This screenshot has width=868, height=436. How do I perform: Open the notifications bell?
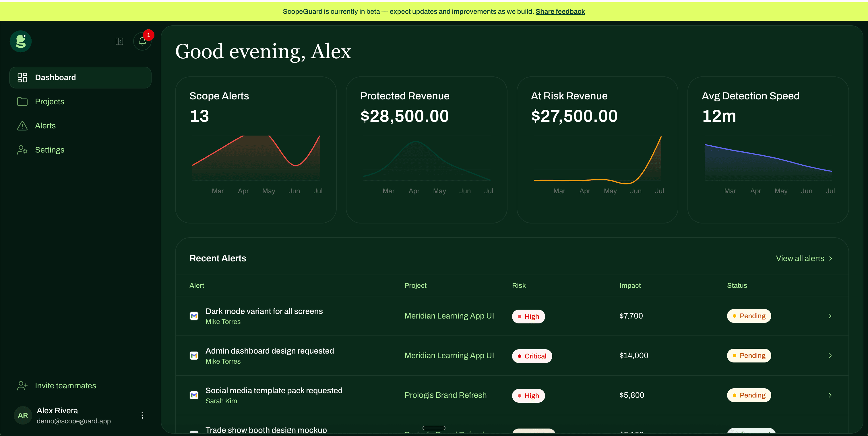tap(142, 41)
